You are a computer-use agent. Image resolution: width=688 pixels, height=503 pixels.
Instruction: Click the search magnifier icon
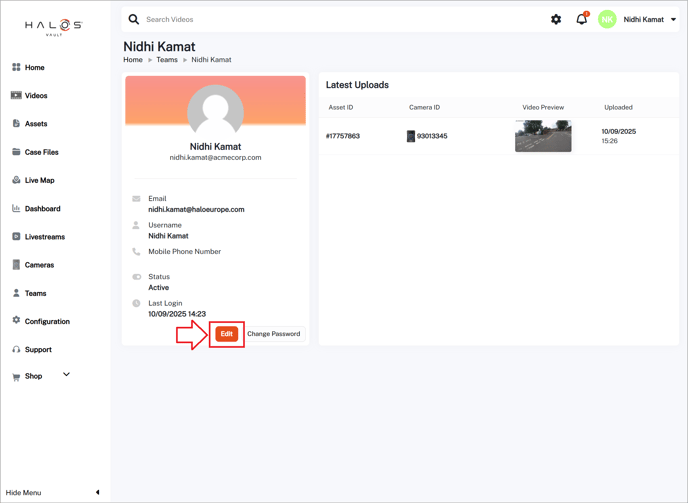click(x=134, y=19)
